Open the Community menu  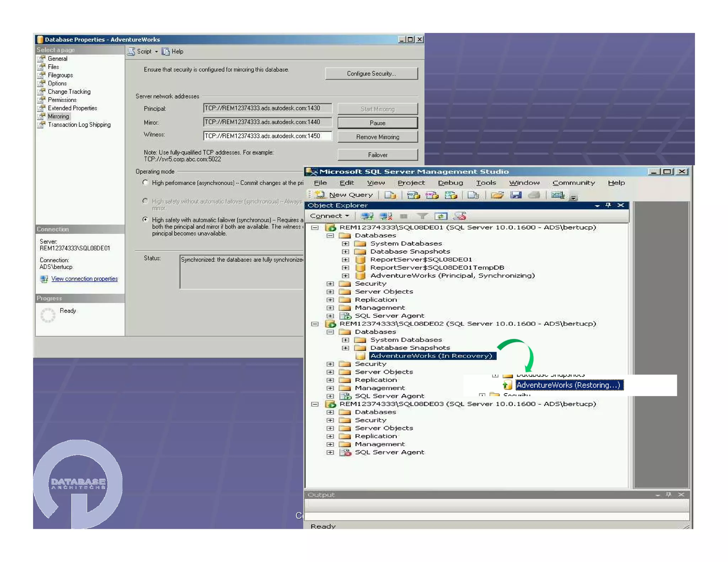(x=573, y=183)
